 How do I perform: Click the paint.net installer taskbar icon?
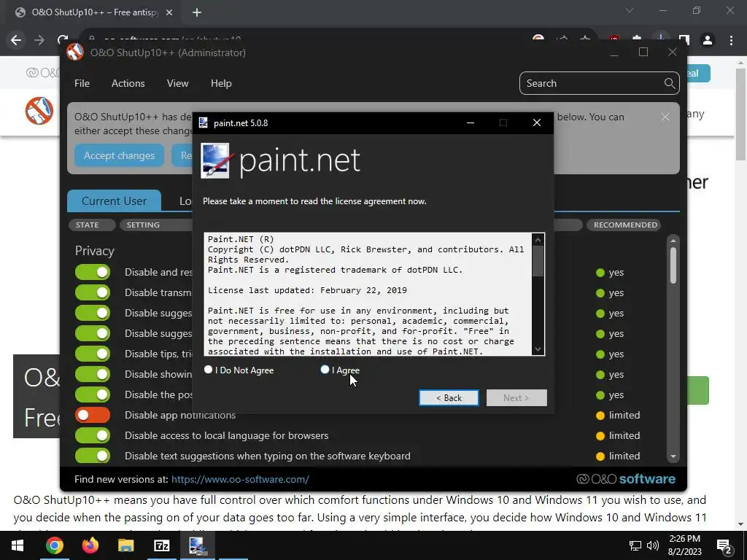[197, 545]
